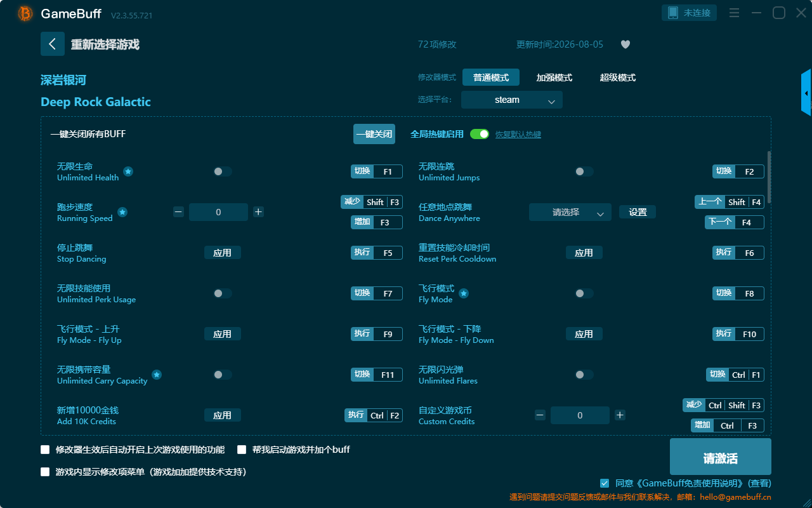The width and height of the screenshot is (812, 508).
Task: Apply Fly Mode - Fly Up
Action: point(223,334)
